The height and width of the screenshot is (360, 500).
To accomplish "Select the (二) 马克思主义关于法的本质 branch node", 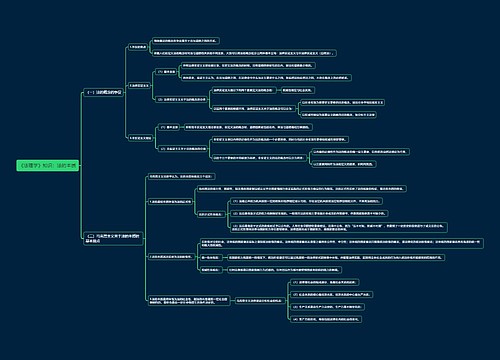I will point(113,238).
